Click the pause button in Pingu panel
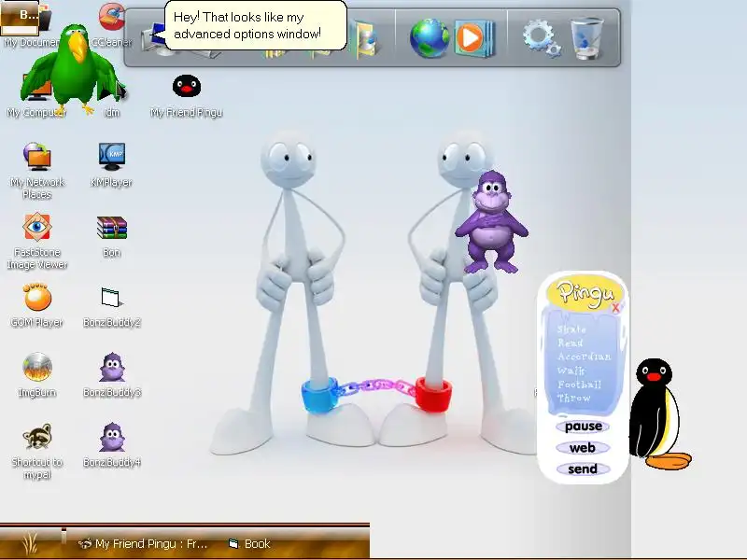This screenshot has height=560, width=747. pyautogui.click(x=583, y=427)
